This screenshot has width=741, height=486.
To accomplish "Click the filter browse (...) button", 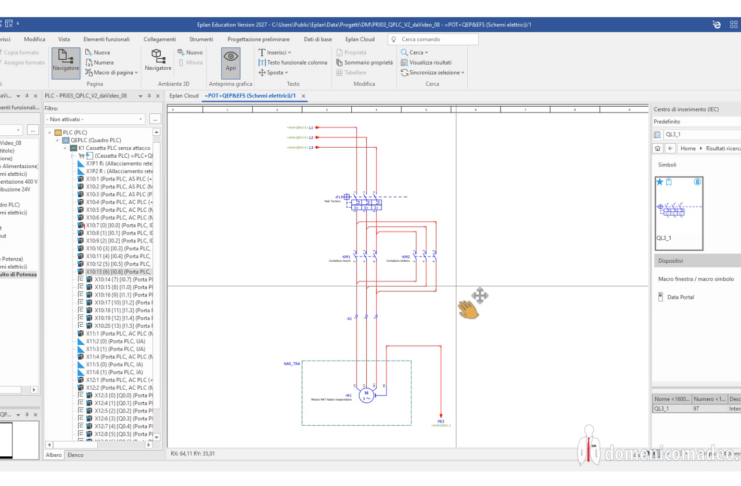I will coord(155,119).
